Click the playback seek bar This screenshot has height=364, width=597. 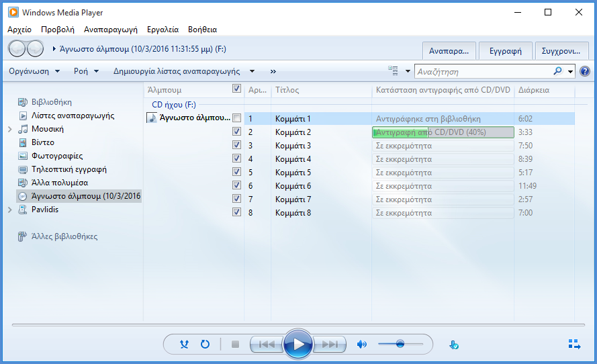coord(298,325)
